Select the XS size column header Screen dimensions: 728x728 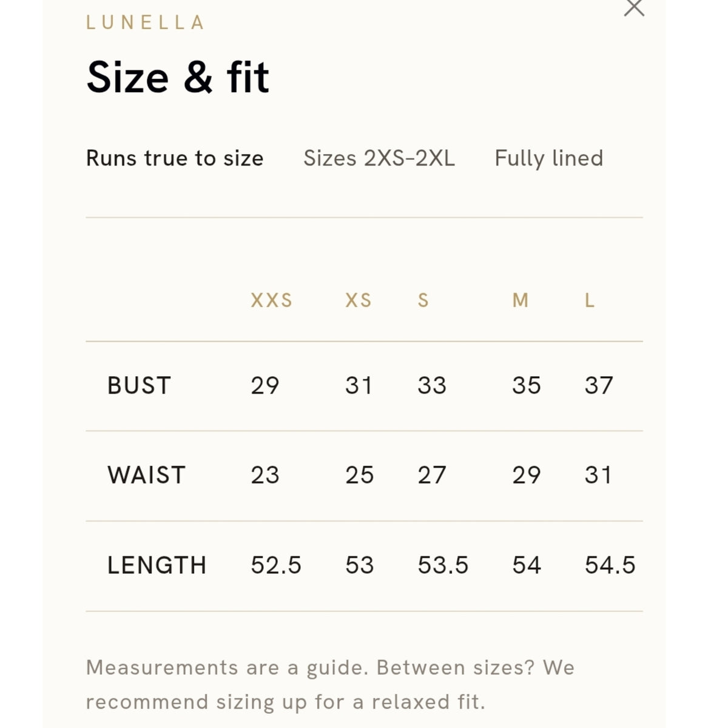click(x=359, y=300)
